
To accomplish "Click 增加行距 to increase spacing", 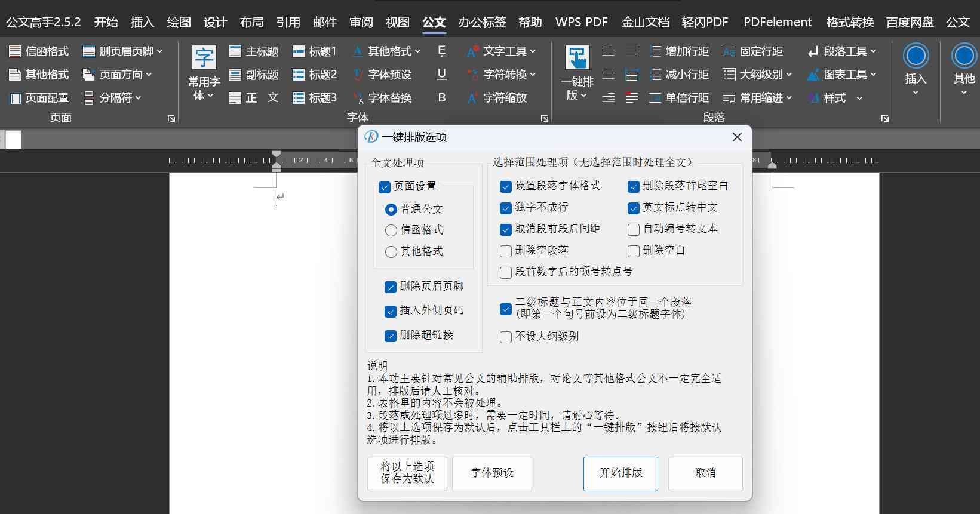I will coord(679,51).
